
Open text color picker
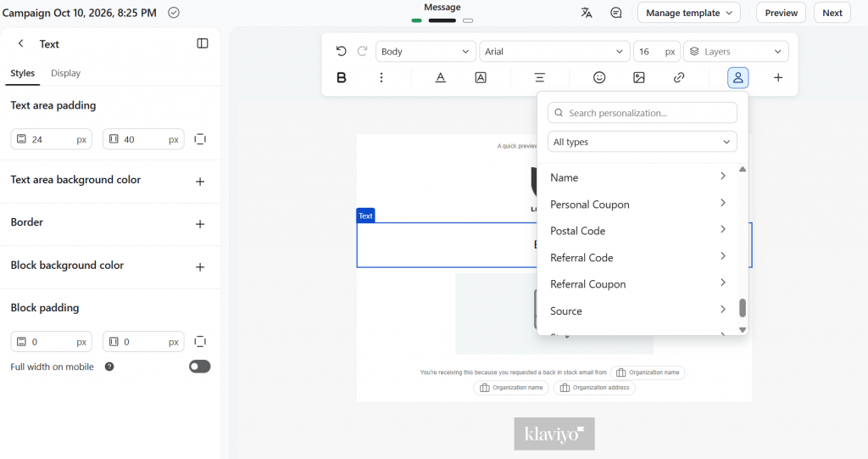click(x=440, y=77)
